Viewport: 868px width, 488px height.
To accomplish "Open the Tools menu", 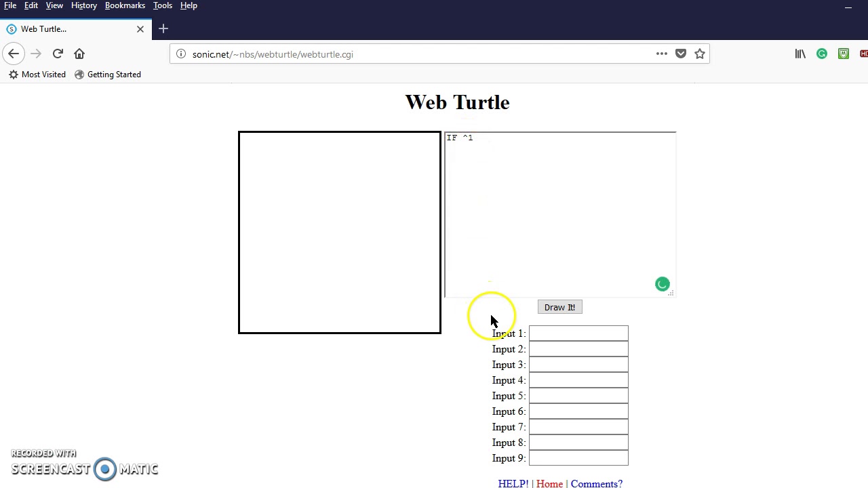I will point(163,5).
